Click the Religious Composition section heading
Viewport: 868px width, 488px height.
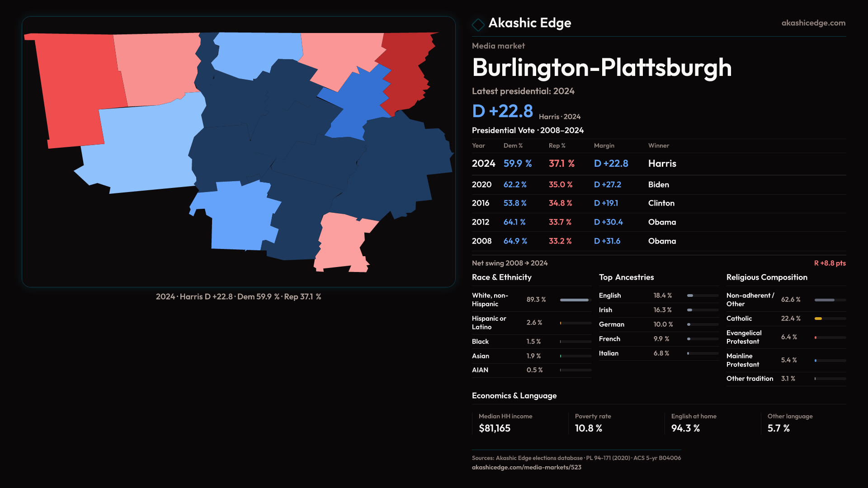point(766,277)
